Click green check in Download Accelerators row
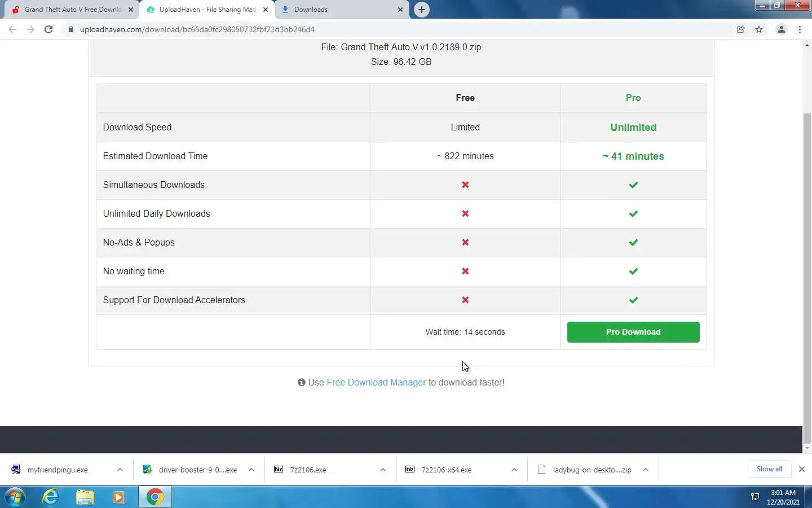 633,300
